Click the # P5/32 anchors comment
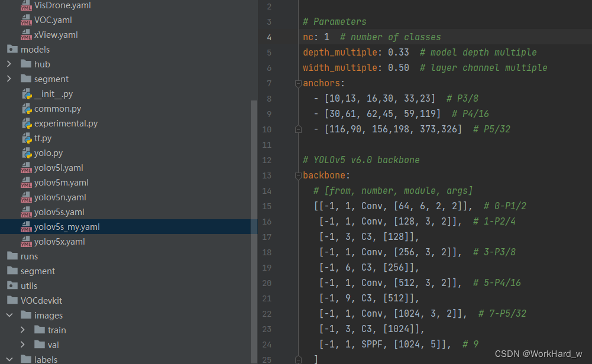 [x=491, y=129]
